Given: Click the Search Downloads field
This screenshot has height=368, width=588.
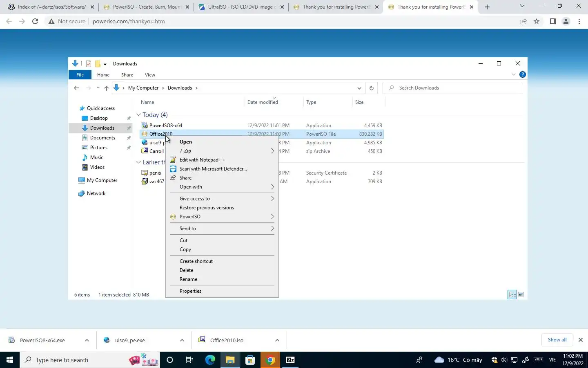Looking at the screenshot, I should click(452, 88).
